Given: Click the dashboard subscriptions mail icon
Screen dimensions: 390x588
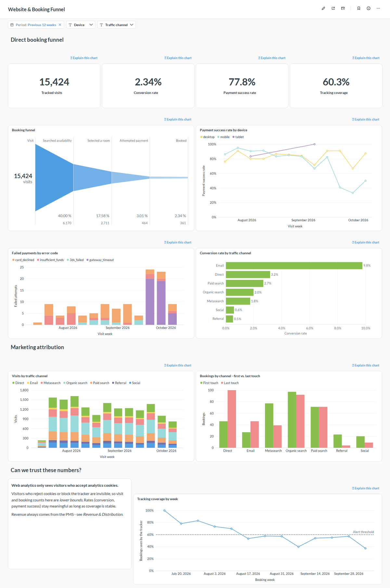Looking at the screenshot, I should point(343,8).
